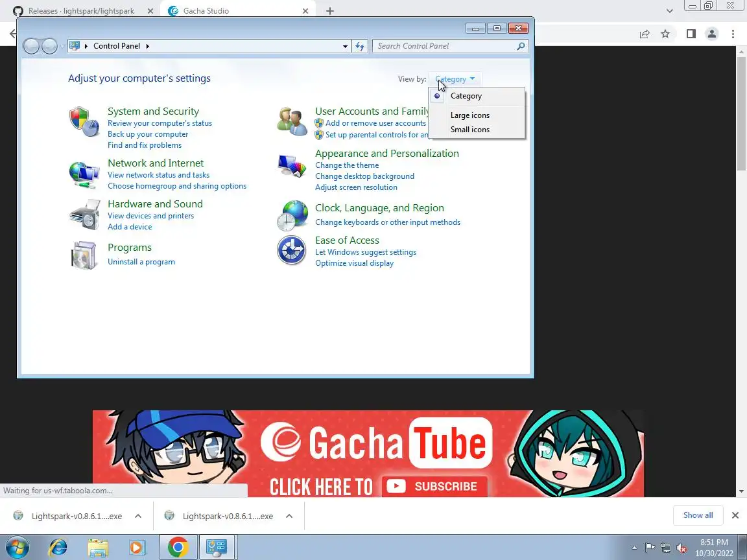This screenshot has height=560, width=747.
Task: Click search magnifier in Control Panel
Action: 521,46
